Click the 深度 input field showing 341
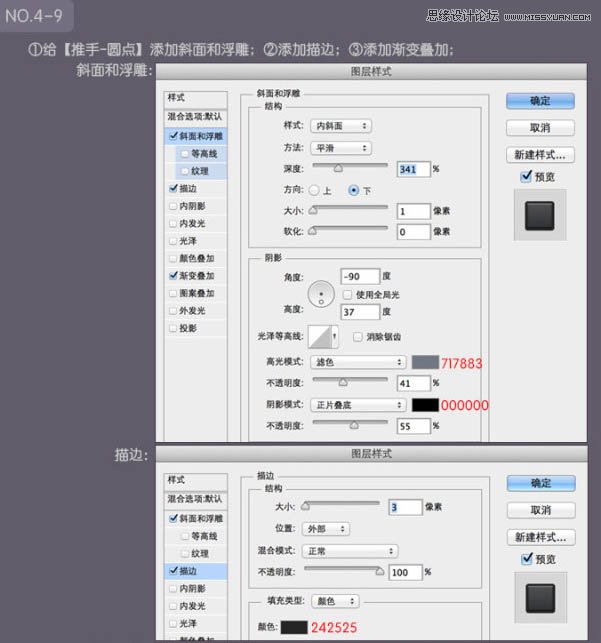Screen dimensions: 601x643 click(414, 169)
